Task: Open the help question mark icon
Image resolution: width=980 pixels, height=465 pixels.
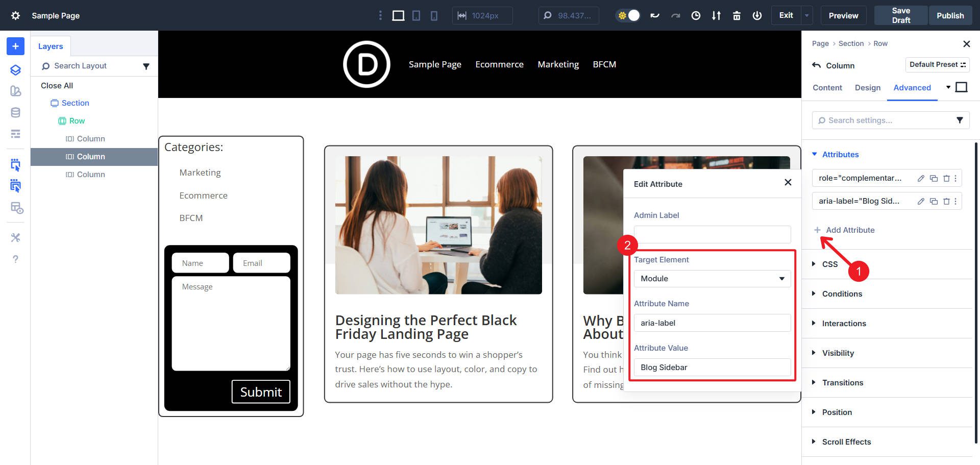Action: click(x=15, y=259)
